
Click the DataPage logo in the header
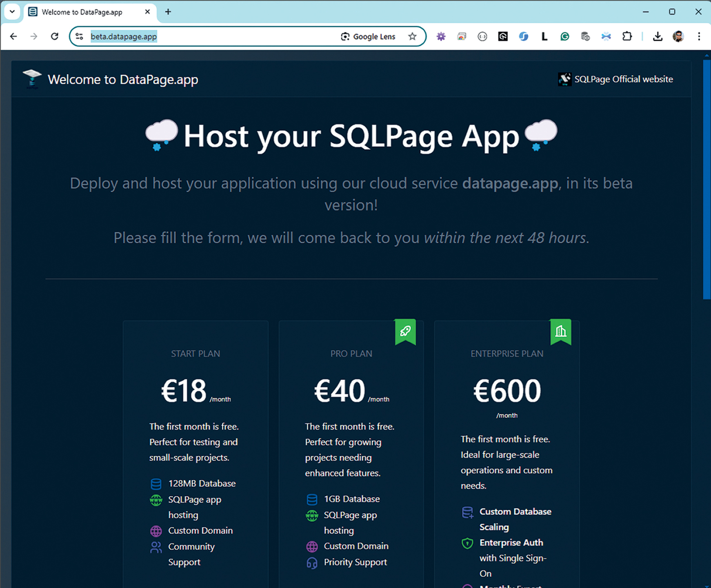tap(32, 79)
